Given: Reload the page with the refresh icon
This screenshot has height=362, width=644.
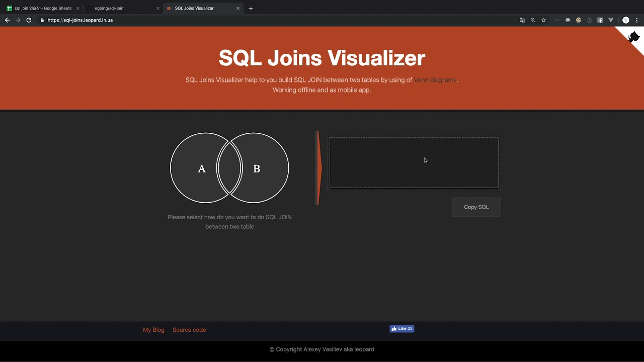Looking at the screenshot, I should [29, 20].
